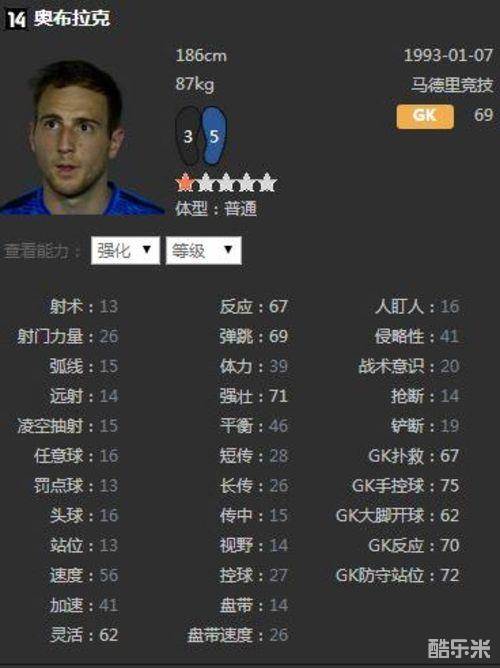Select the GK防守站位 72 stat

coord(397,575)
